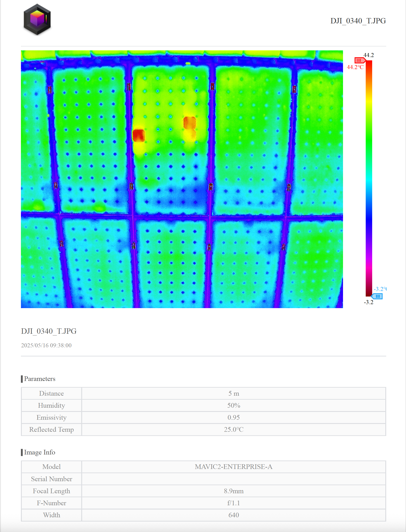
Task: Click the Focal Length value 8.9mm
Action: click(233, 491)
